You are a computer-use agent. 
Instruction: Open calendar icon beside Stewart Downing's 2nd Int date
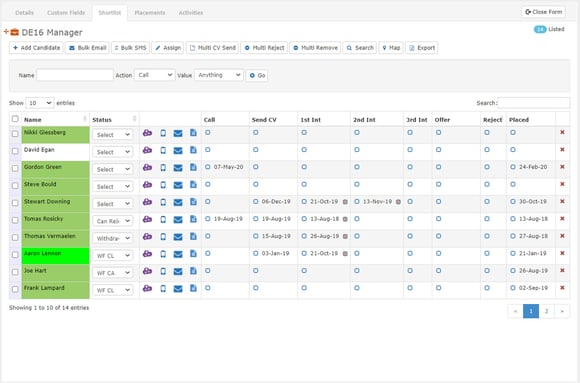click(398, 202)
